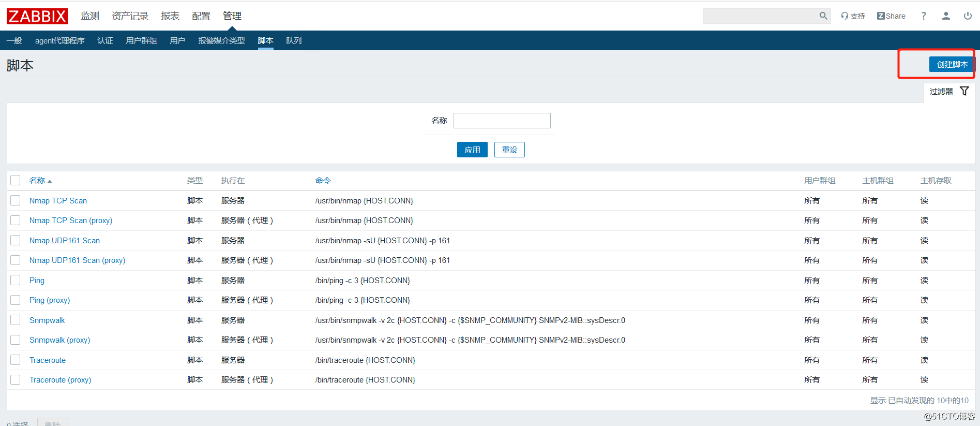Open the Zabbix Share link

[x=891, y=16]
